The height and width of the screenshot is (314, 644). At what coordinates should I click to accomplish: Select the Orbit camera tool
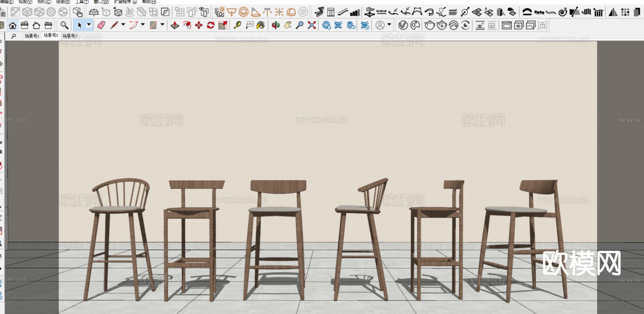pyautogui.click(x=275, y=25)
